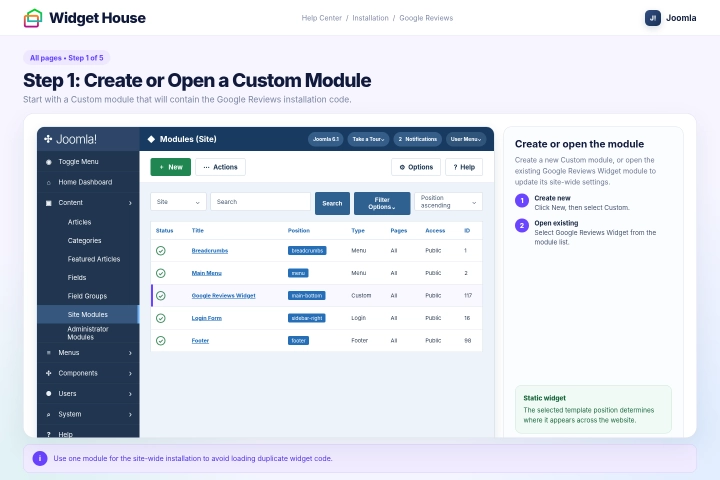
Task: Click the step 1 number badge
Action: (522, 201)
